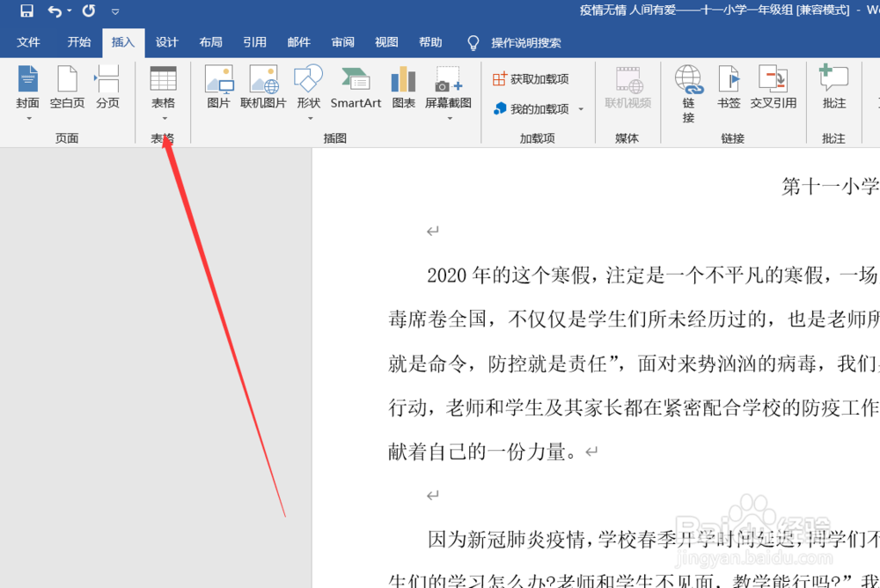Insert a picture with the 图片 icon

[x=218, y=88]
